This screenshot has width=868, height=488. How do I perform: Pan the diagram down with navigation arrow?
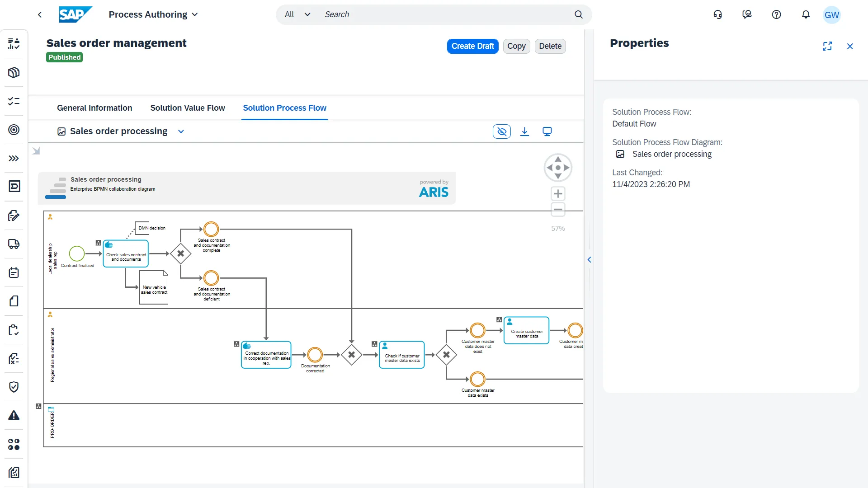click(x=558, y=176)
